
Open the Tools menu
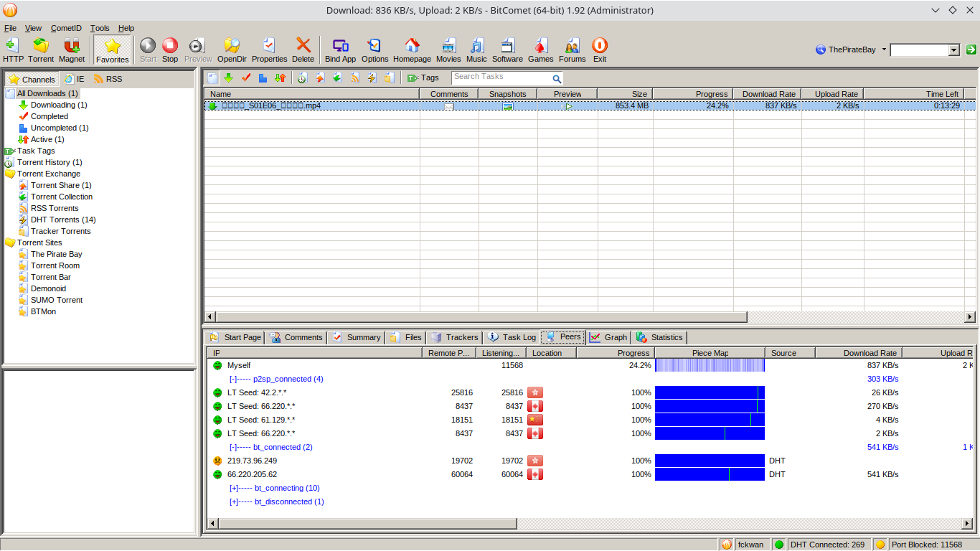pos(100,28)
